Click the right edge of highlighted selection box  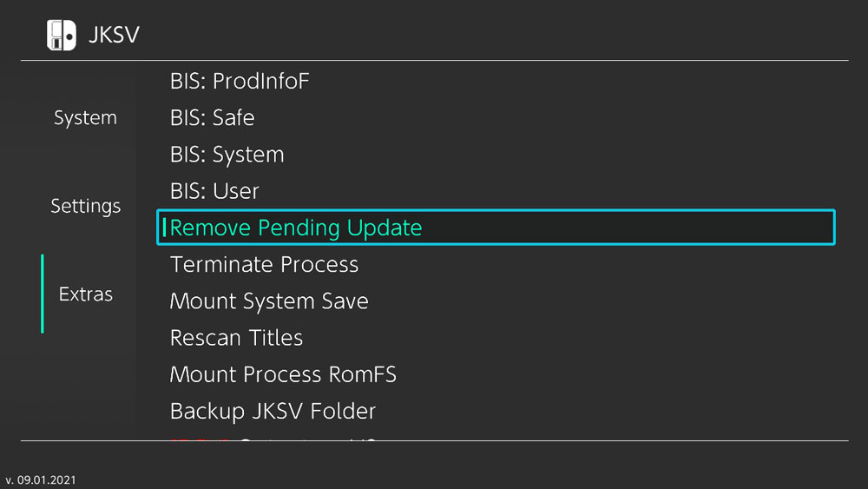click(x=833, y=228)
